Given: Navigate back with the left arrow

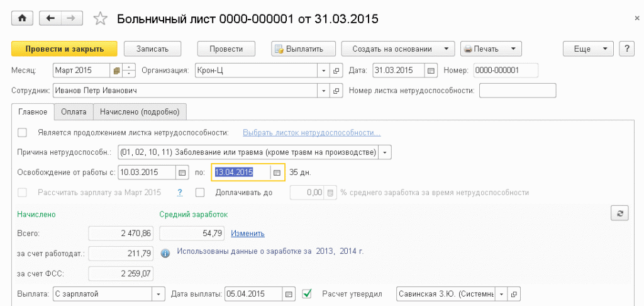Looking at the screenshot, I should [50, 18].
